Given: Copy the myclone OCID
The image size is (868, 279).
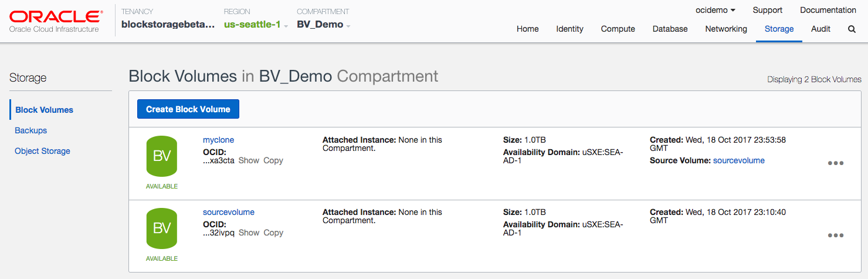Looking at the screenshot, I should tap(273, 160).
